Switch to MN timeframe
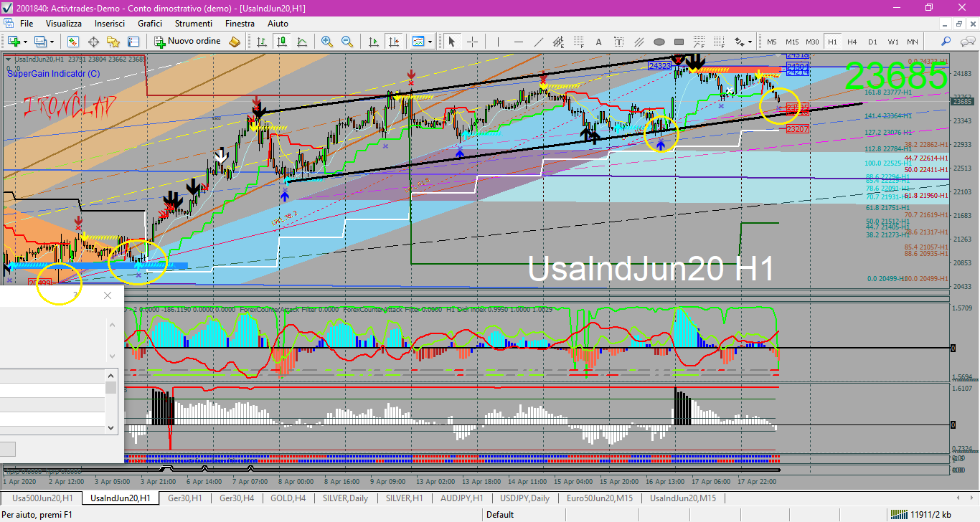Viewport: 980px width, 522px height. pyautogui.click(x=912, y=42)
